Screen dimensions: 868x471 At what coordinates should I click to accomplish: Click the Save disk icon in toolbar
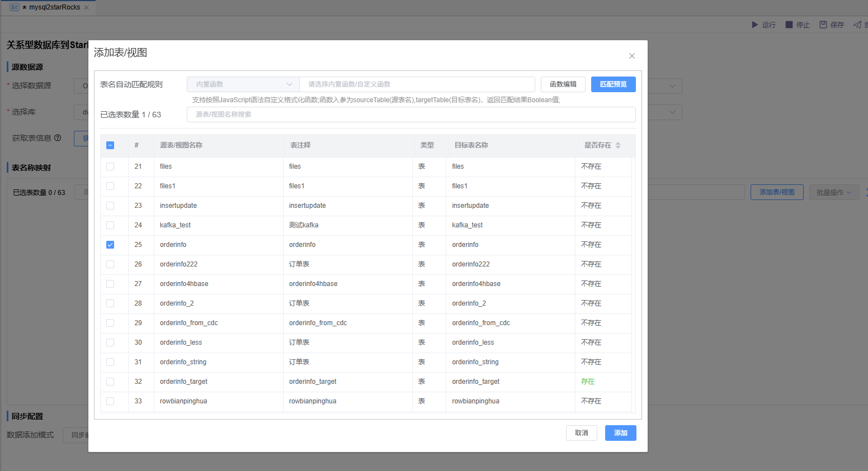pos(823,25)
